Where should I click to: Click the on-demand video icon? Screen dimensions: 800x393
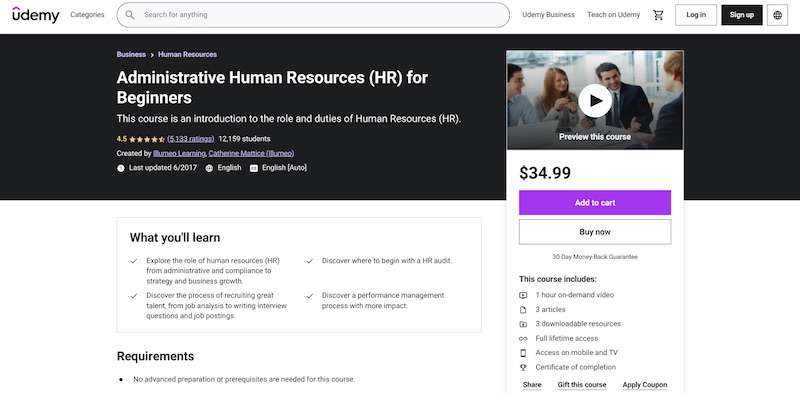coord(523,295)
